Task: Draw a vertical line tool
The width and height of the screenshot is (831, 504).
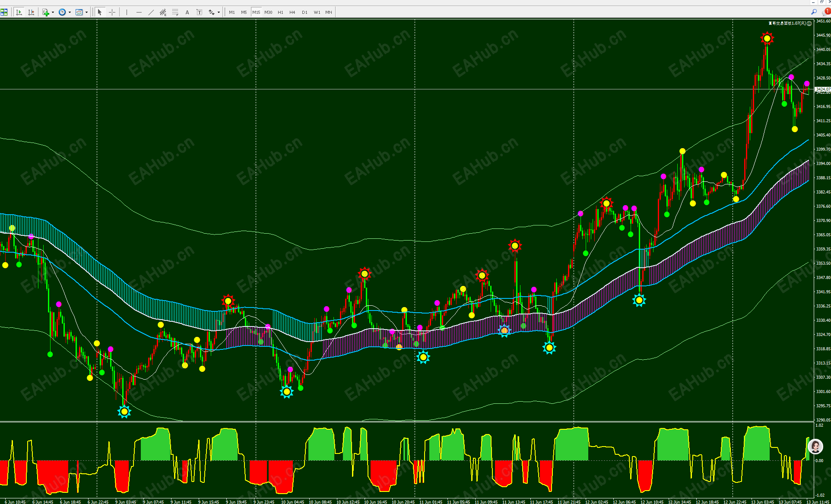Action: coord(127,12)
